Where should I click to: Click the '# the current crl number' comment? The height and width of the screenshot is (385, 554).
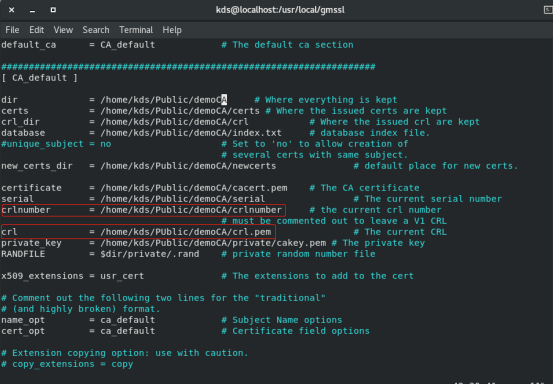375,210
